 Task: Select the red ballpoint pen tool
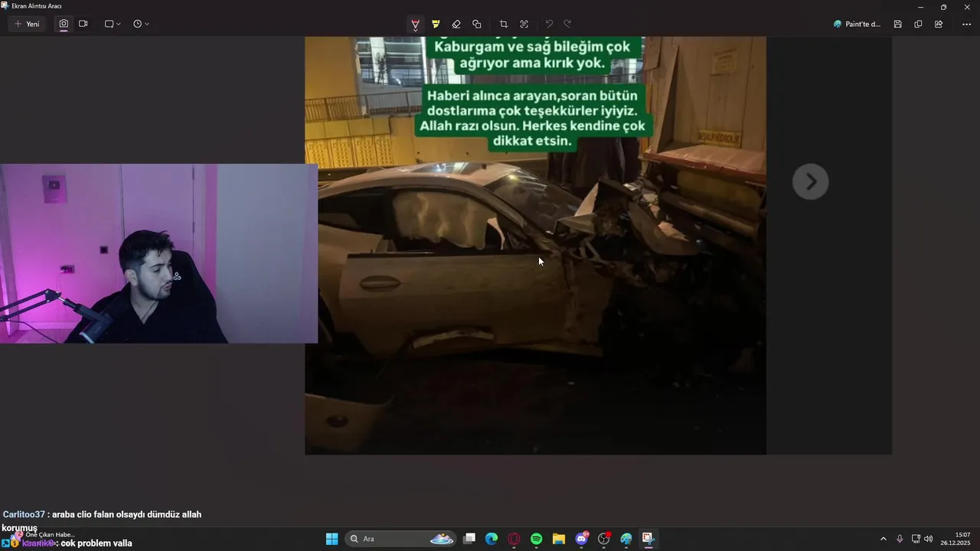[415, 24]
